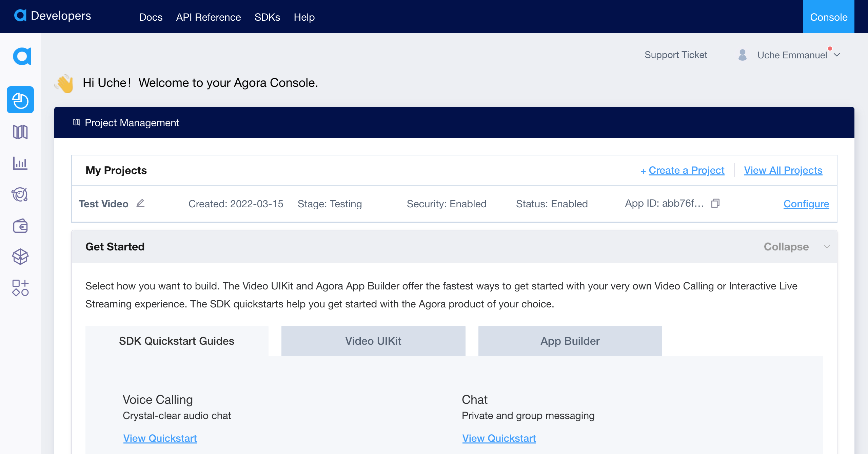Open the Analytics radar sidebar icon
Screen dimensions: 868x454
pos(20,194)
